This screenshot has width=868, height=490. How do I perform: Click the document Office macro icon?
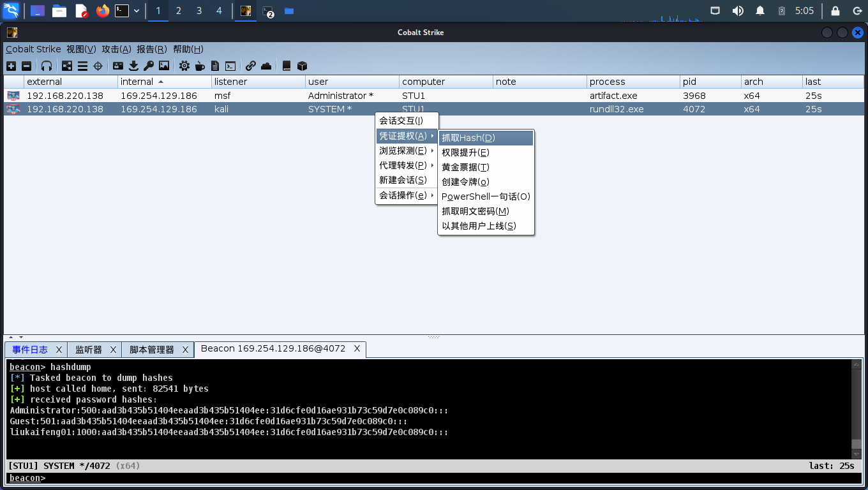pos(215,66)
